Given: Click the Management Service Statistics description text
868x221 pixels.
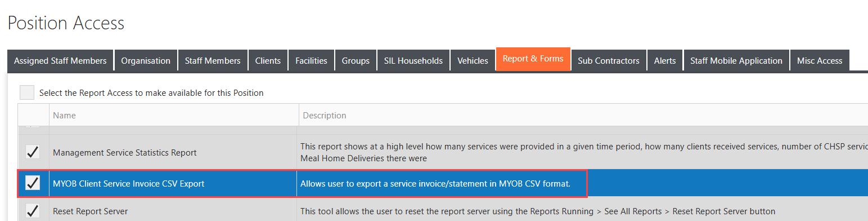Looking at the screenshot, I should [x=584, y=152].
